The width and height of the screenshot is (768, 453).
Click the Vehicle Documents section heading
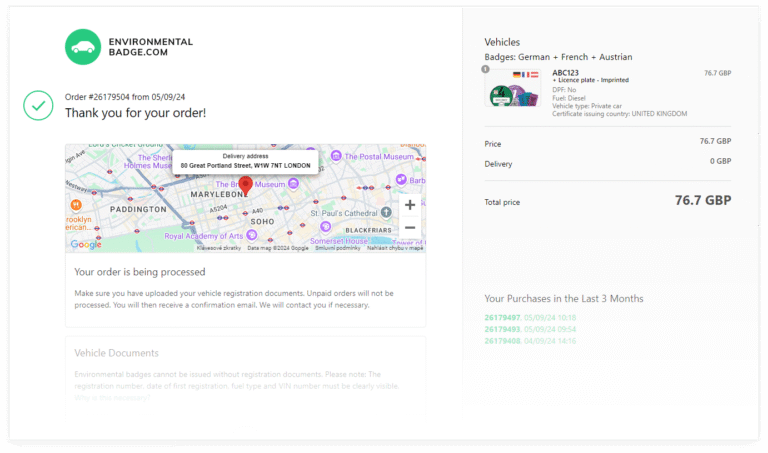pos(117,353)
